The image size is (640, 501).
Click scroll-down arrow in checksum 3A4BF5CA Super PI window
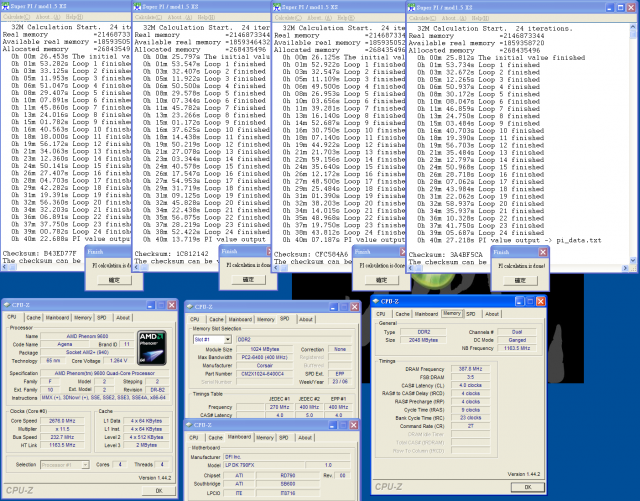point(633,261)
